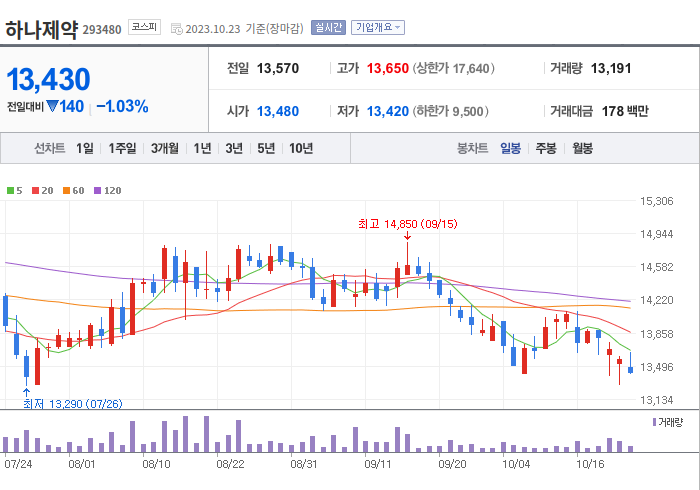Select the 1주일 line chart tab

click(122, 148)
